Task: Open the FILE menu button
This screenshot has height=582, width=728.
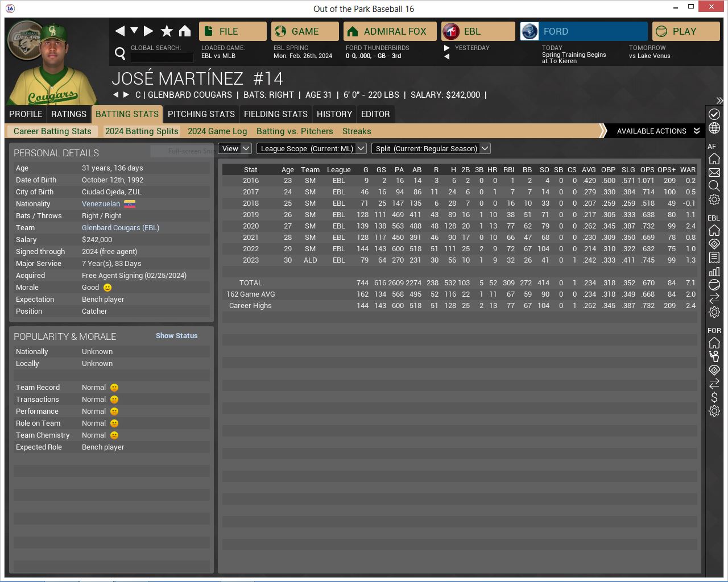Action: pos(233,31)
